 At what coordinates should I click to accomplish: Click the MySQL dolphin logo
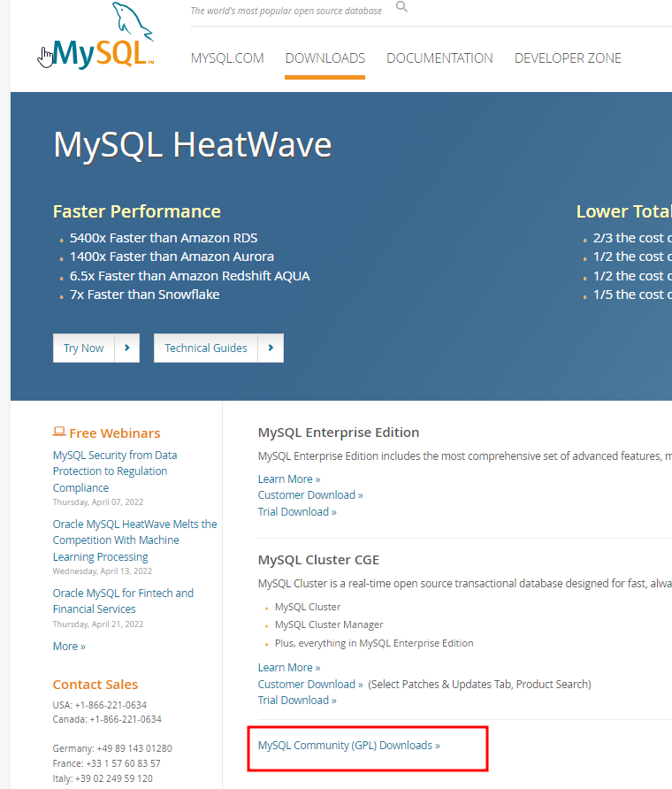pos(103,35)
